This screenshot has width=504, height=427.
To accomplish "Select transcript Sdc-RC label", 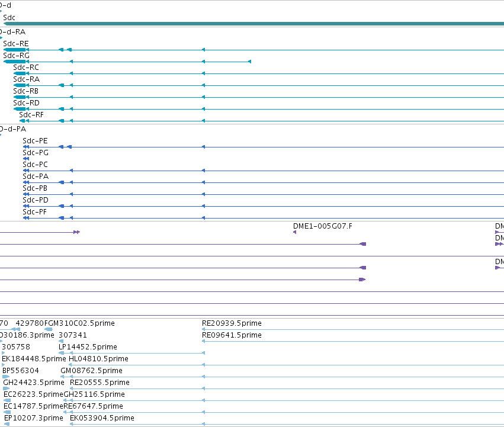I will coord(26,68).
